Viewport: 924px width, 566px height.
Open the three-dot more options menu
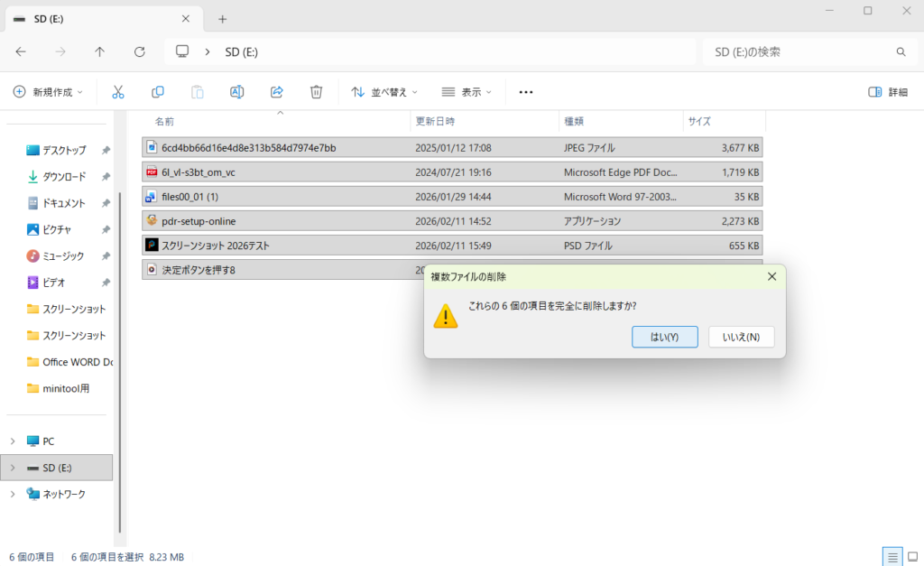526,92
